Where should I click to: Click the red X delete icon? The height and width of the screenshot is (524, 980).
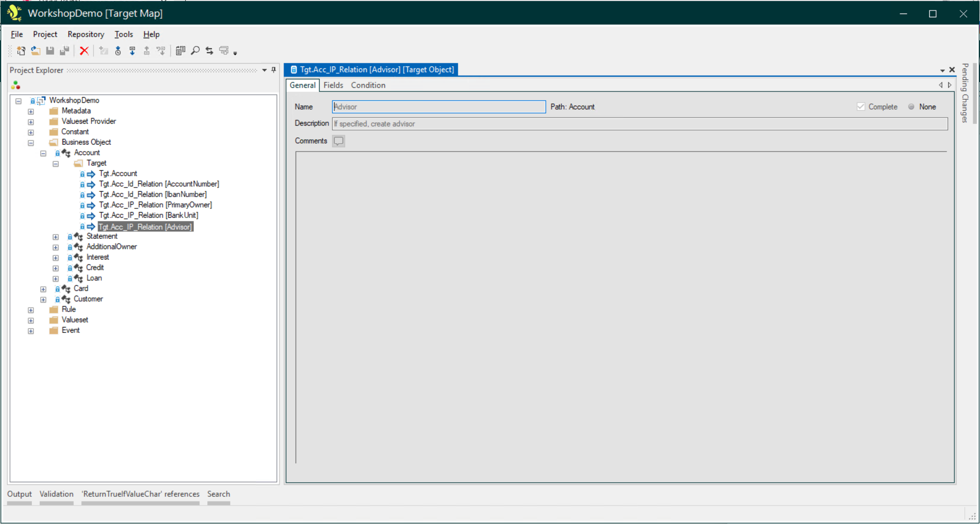pyautogui.click(x=84, y=51)
